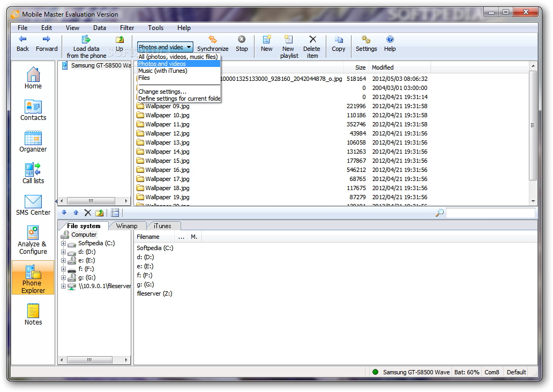553x392 pixels.
Task: Expand \\10.9.0.1\fileserver tree node
Action: click(x=63, y=287)
